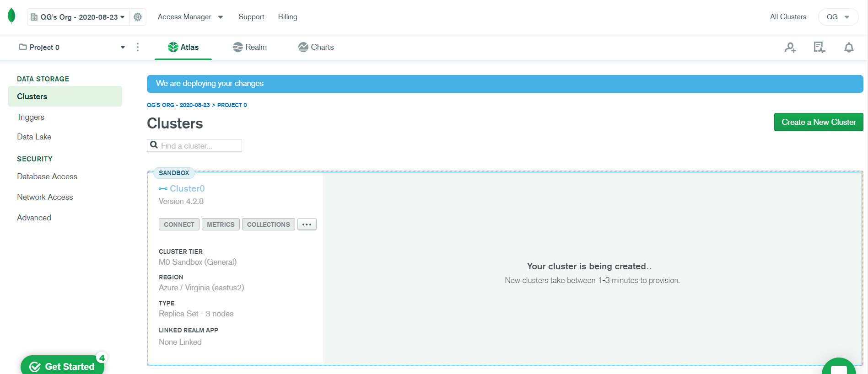Click the Cluster0 replica set icon
The width and height of the screenshot is (868, 374).
pos(163,189)
